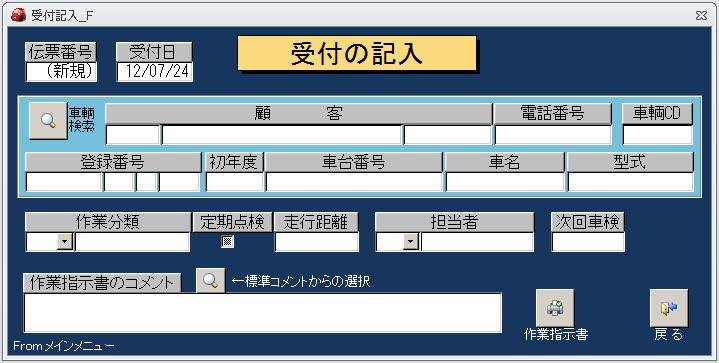
Task: Click the red car icon in title bar
Action: click(x=18, y=16)
